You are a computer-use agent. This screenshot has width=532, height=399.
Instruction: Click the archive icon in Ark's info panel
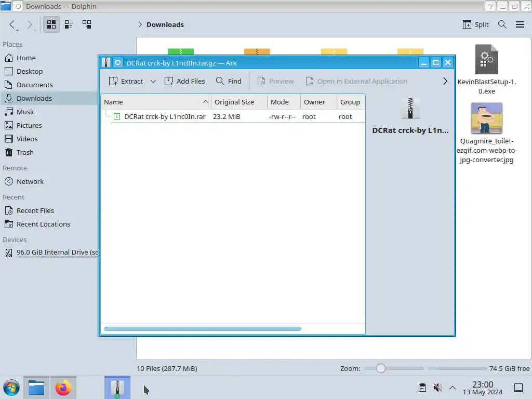pyautogui.click(x=410, y=108)
